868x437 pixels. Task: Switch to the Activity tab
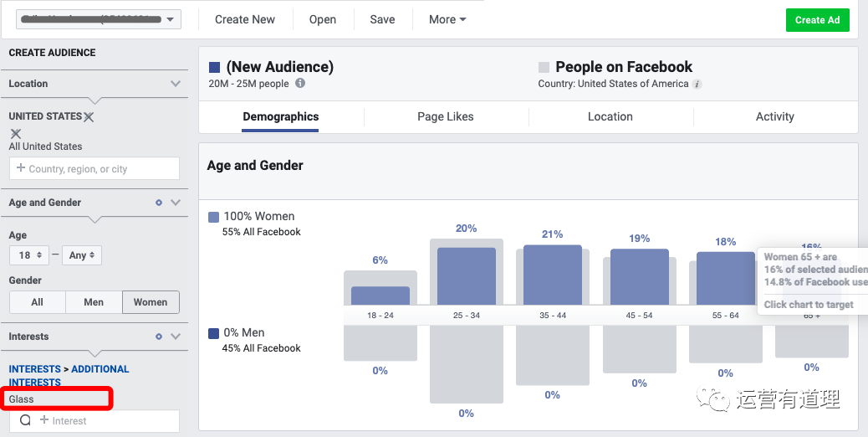(774, 117)
